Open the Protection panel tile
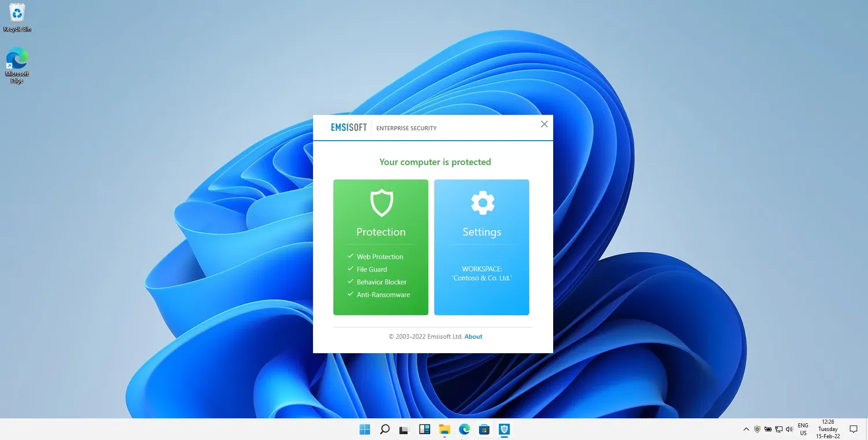Viewport: 868px width, 440px height. tap(381, 247)
